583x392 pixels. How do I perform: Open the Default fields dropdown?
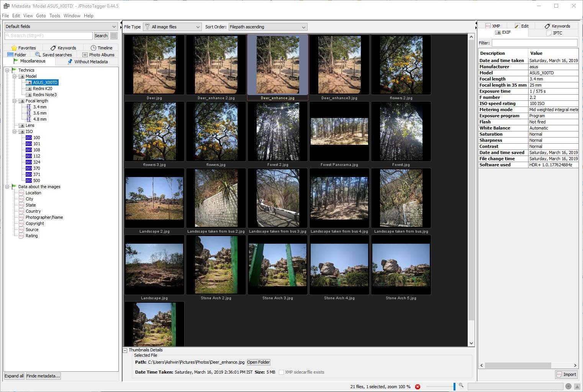61,26
